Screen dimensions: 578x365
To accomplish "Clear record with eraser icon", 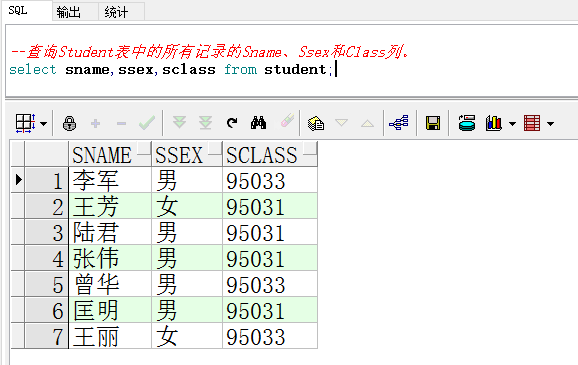I will click(287, 121).
